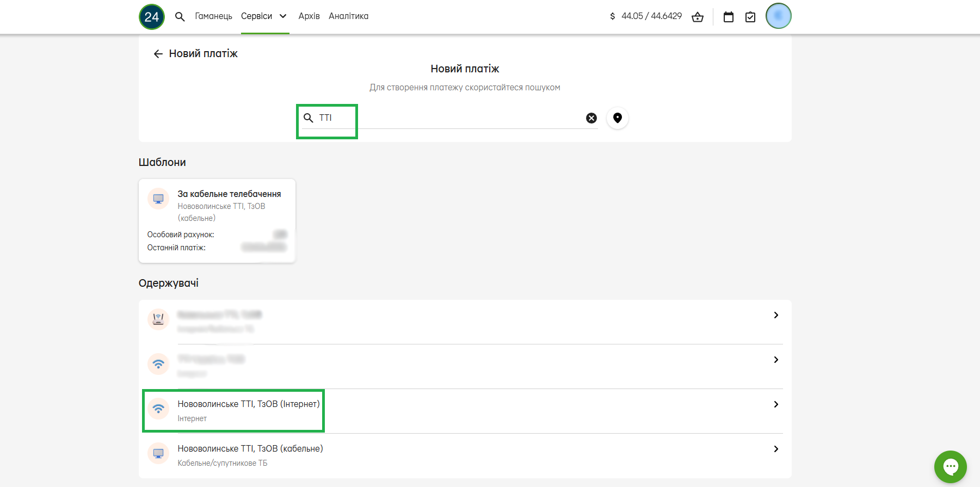
Task: Go back using the arrow near Новий платіж
Action: [x=158, y=54]
